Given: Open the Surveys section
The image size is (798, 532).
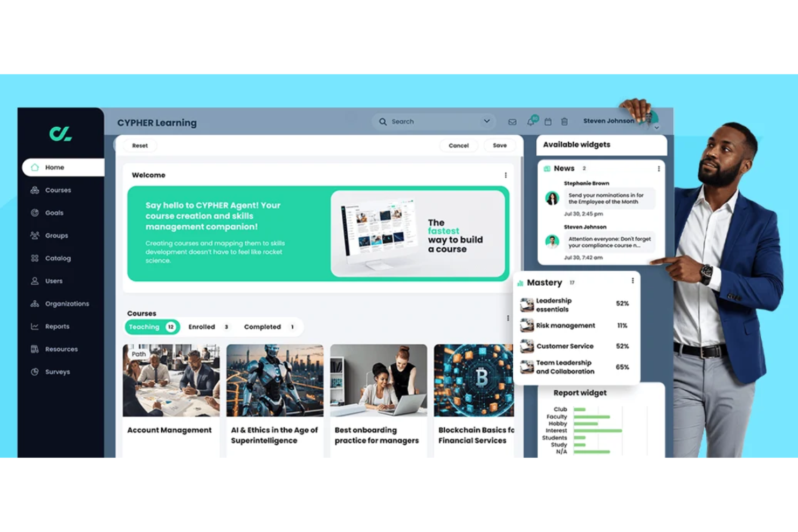Looking at the screenshot, I should [x=57, y=371].
